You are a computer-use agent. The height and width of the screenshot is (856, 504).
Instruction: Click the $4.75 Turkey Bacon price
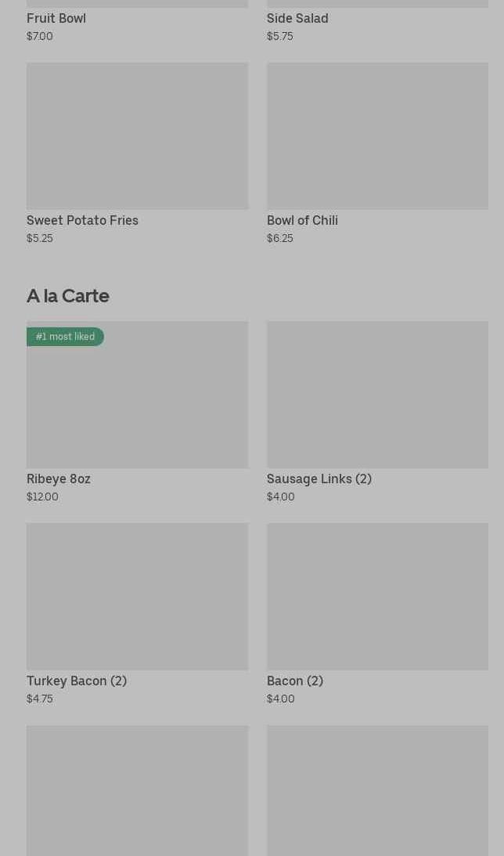tap(40, 699)
